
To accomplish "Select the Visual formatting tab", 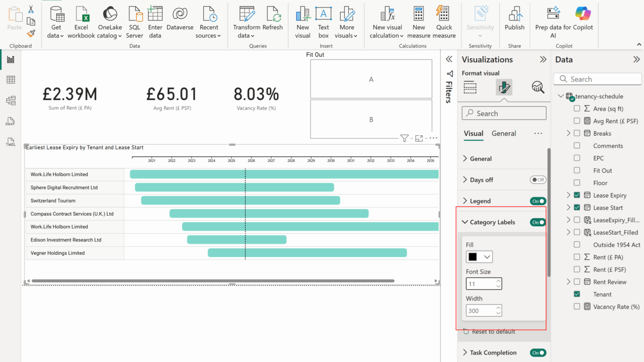I will (x=473, y=134).
